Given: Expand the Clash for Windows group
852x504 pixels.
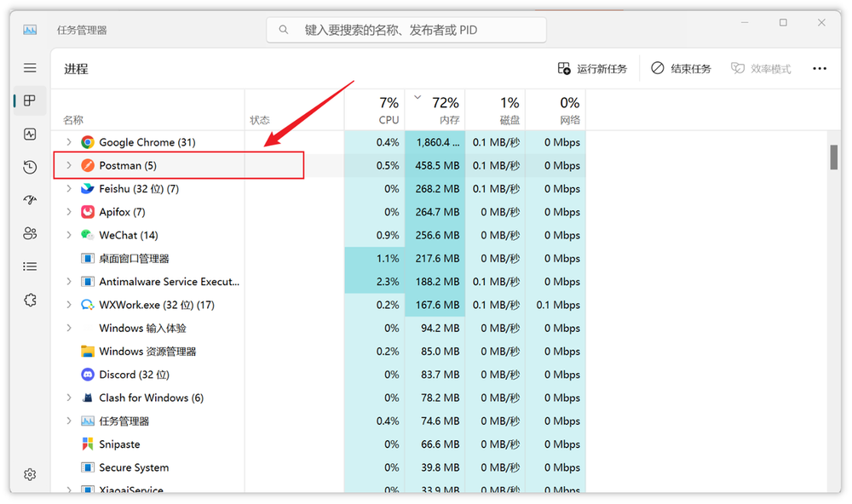Looking at the screenshot, I should coord(69,398).
